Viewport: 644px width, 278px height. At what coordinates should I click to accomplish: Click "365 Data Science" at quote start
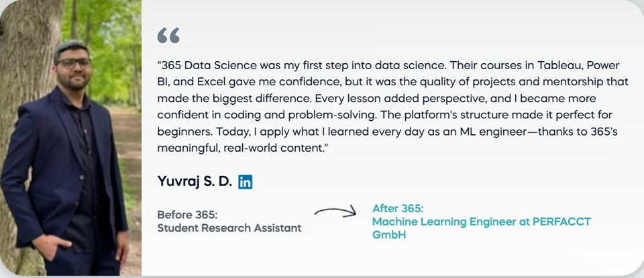tap(201, 66)
